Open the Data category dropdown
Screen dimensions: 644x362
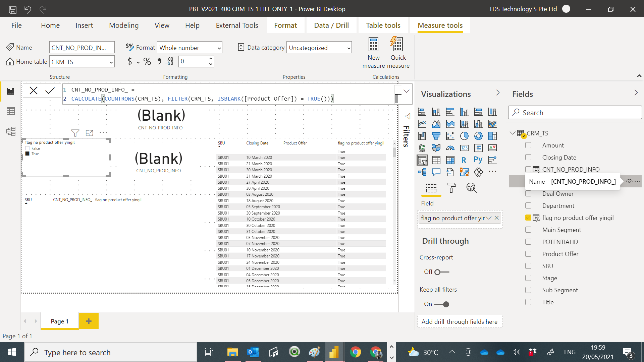[x=319, y=48]
